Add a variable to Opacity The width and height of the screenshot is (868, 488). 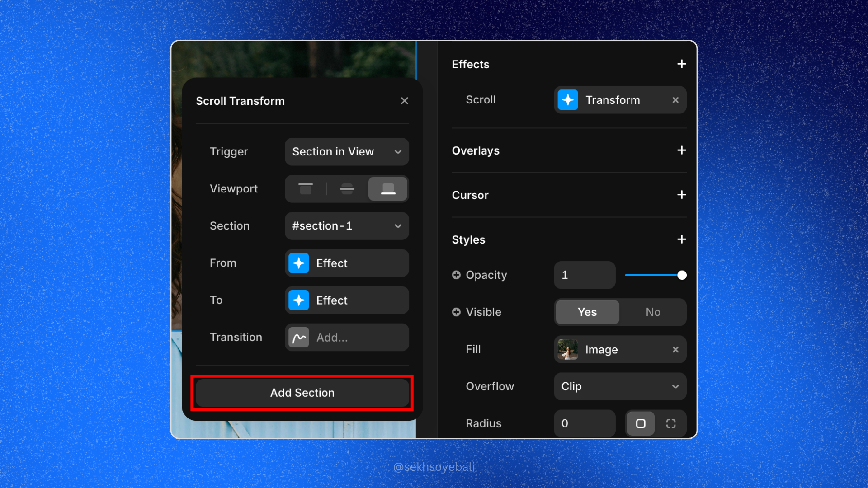(x=456, y=275)
